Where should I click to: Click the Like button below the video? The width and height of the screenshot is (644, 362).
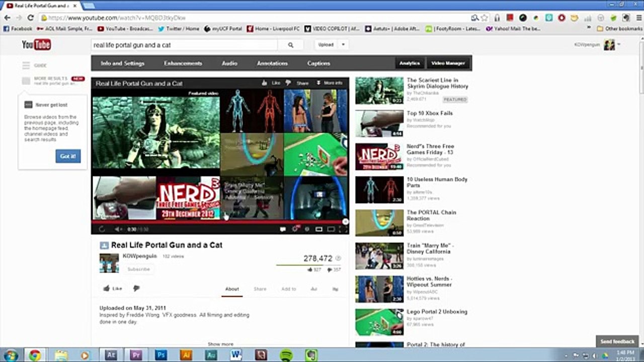point(113,289)
